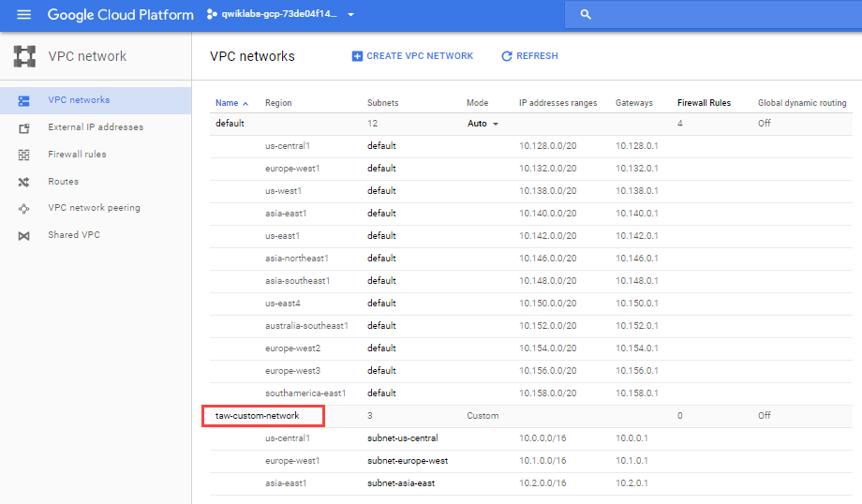Click default subnet in europe-west2 row

coord(381,348)
